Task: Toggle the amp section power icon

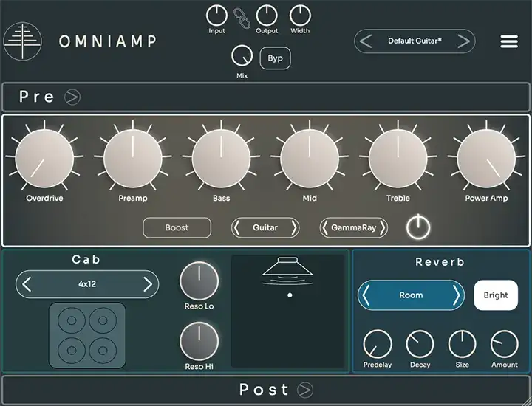Action: click(418, 227)
